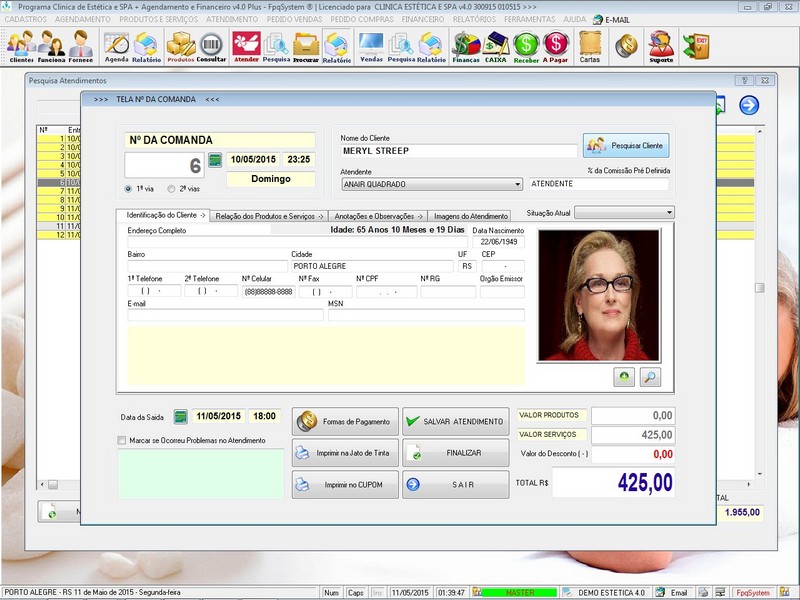The height and width of the screenshot is (600, 800).
Task: Open the Clientes toolbar icon
Action: tap(21, 46)
